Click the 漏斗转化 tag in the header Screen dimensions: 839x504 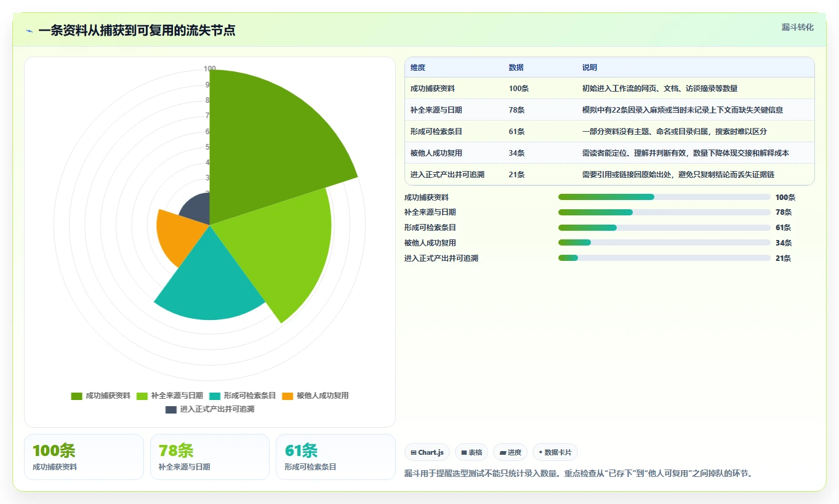click(797, 27)
